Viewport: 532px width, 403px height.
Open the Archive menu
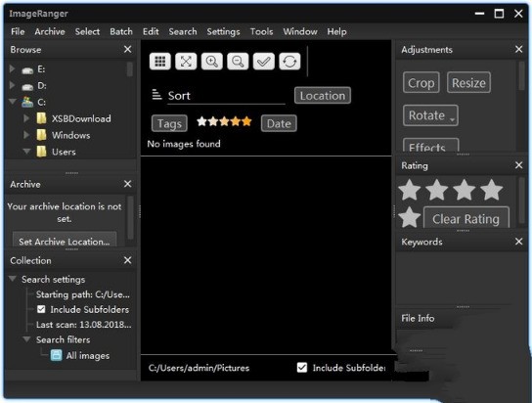pyautogui.click(x=50, y=31)
